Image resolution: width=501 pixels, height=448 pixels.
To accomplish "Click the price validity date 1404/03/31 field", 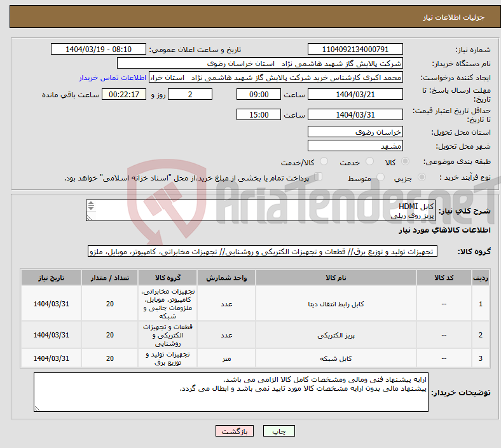I will (355, 114).
